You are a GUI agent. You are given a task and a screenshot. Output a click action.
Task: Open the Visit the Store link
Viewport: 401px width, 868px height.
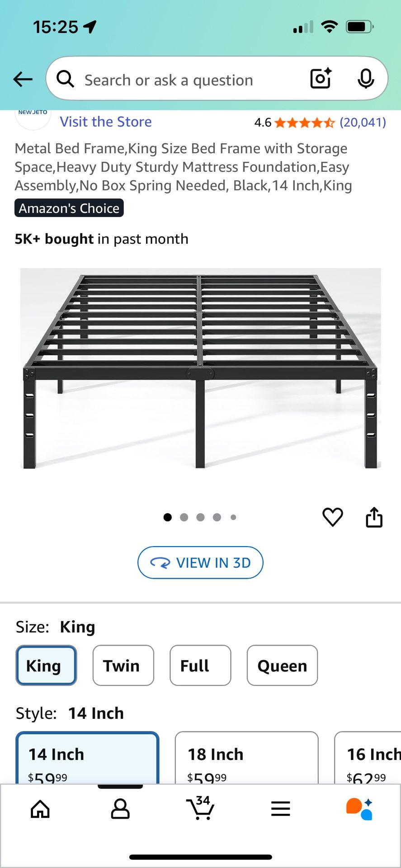pyautogui.click(x=106, y=122)
